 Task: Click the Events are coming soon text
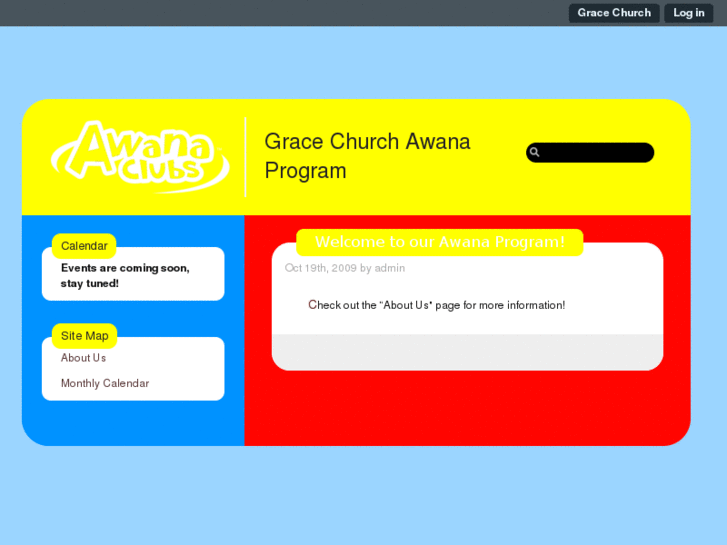pyautogui.click(x=125, y=276)
